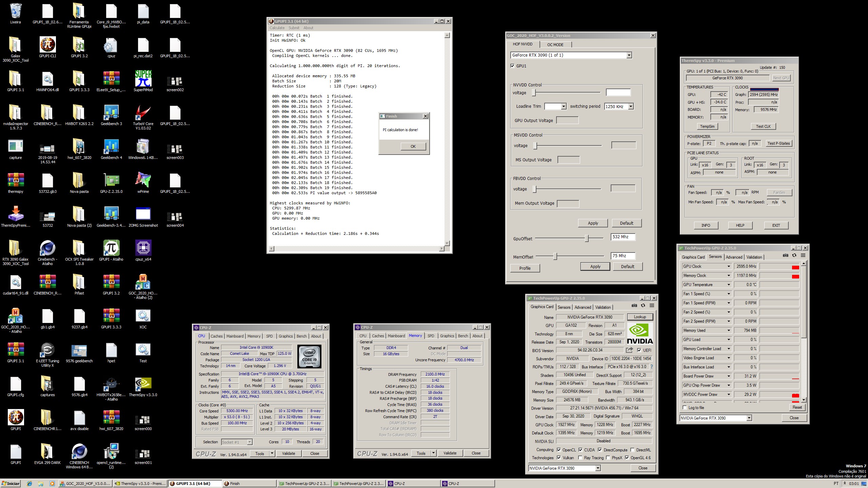Click the NVVDD voltage slider handle
Image resolution: width=868 pixels, height=488 pixels.
[x=534, y=92]
